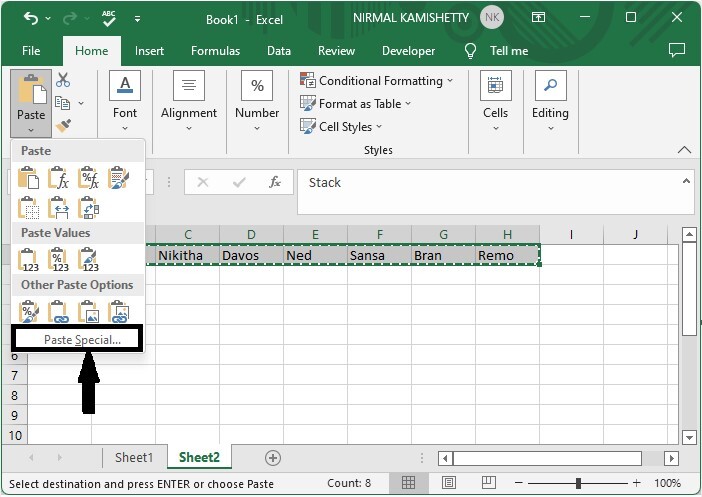Image resolution: width=702 pixels, height=497 pixels.
Task: Choose the Transpose paste icon
Action: coord(89,208)
